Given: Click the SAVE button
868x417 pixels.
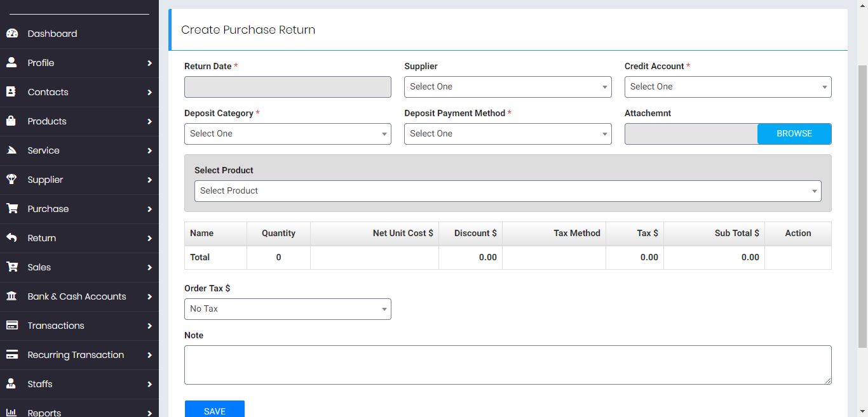Looking at the screenshot, I should (214, 410).
